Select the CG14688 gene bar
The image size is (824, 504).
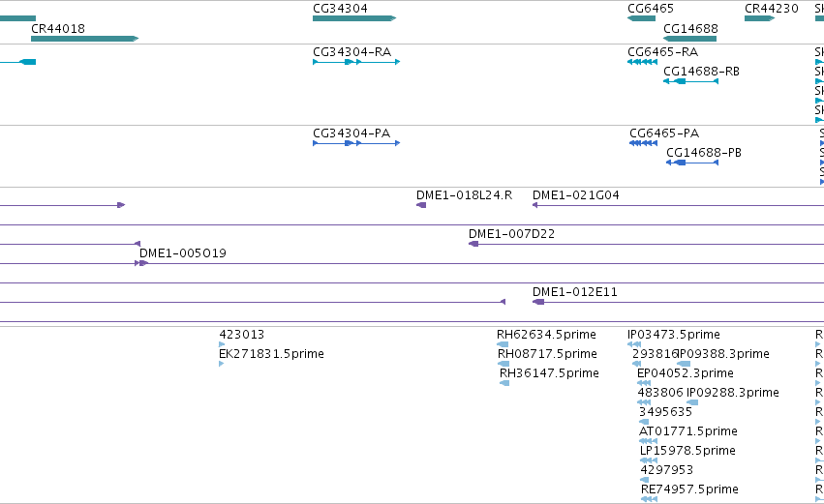690,39
